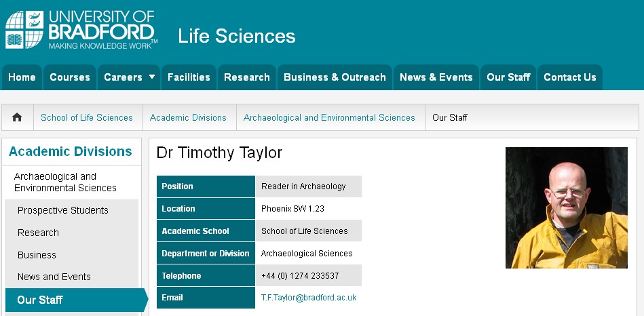Screen dimensions: 644x316
Task: Open News & Events tab
Action: 436,77
